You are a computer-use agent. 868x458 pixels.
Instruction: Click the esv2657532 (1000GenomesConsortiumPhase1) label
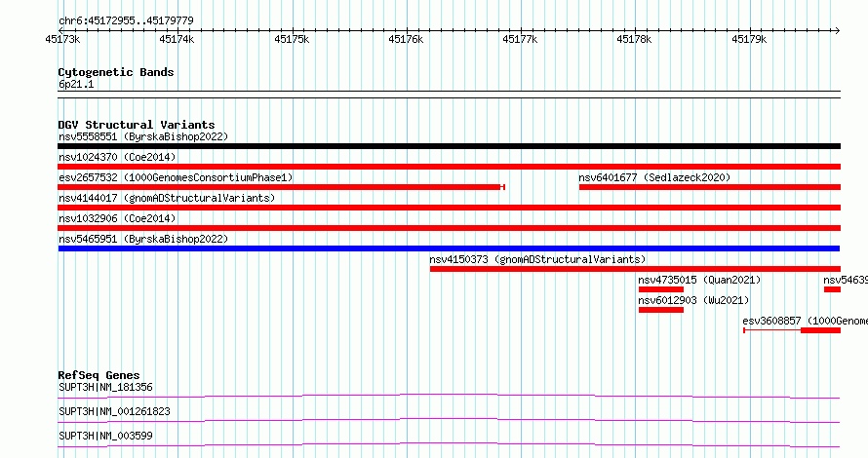coord(176,177)
